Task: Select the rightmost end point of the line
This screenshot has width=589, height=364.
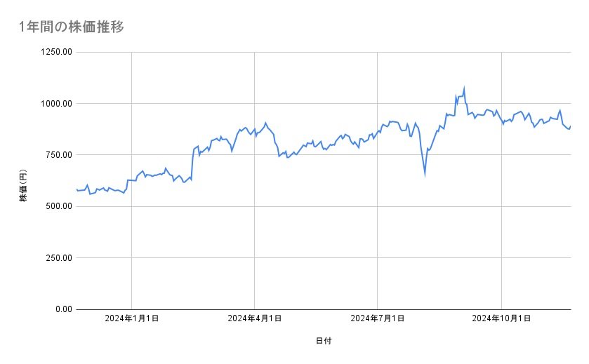Action: 571,126
